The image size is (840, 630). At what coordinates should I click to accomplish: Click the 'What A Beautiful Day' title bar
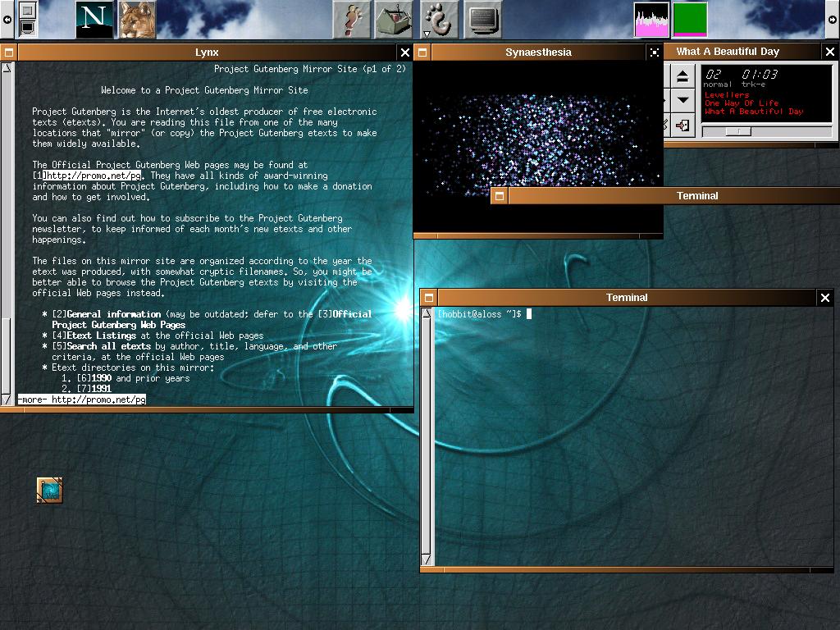(x=742, y=52)
